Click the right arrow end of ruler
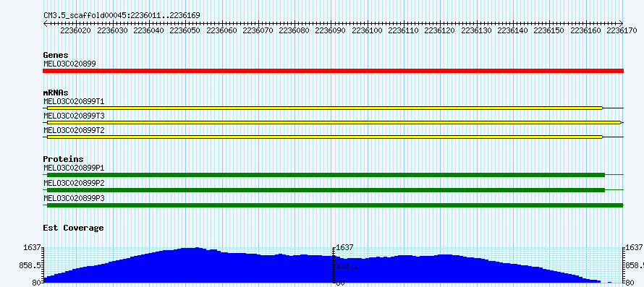 tap(621, 24)
